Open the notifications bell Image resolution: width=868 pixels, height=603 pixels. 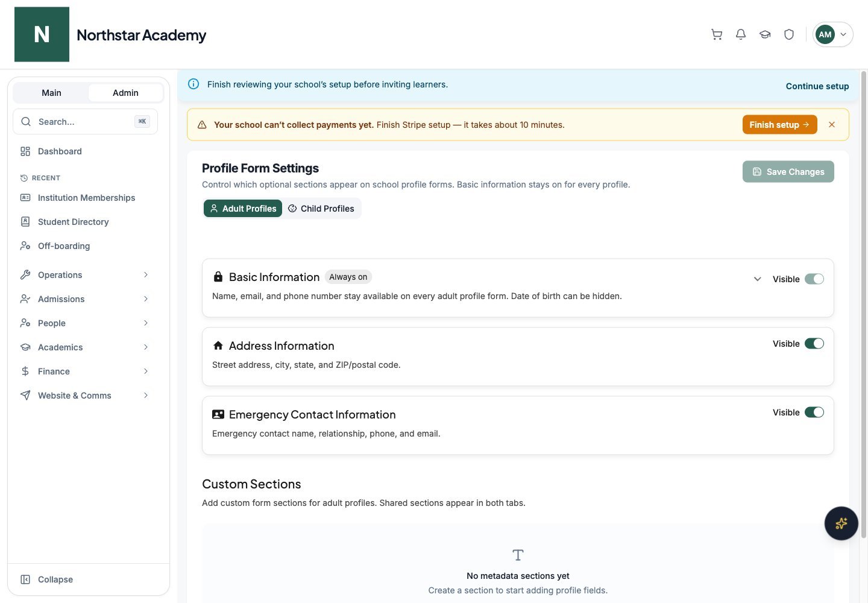click(x=741, y=34)
